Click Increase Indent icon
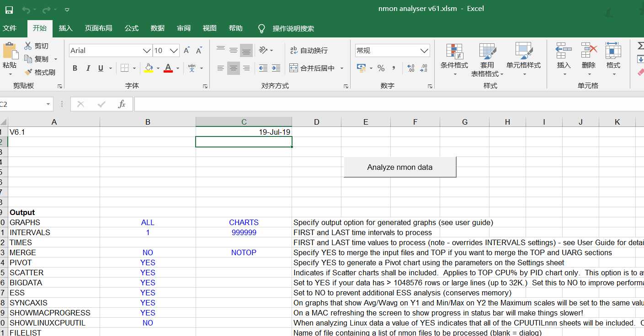This screenshot has height=336, width=644. tap(276, 68)
